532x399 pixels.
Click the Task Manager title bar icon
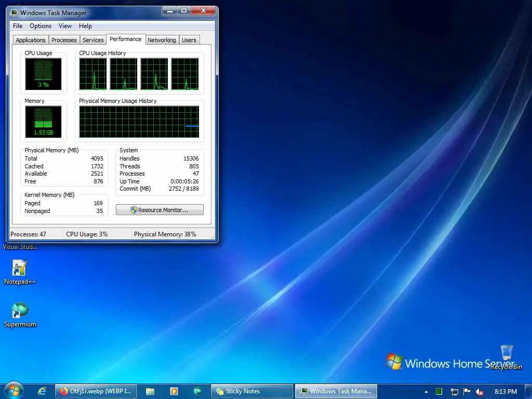click(x=14, y=13)
